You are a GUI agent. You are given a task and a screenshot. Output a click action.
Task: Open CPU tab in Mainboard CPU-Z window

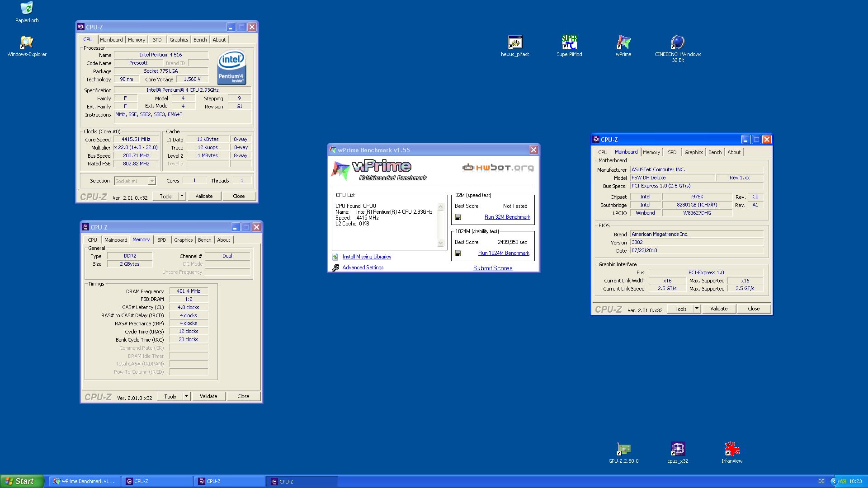click(x=603, y=152)
